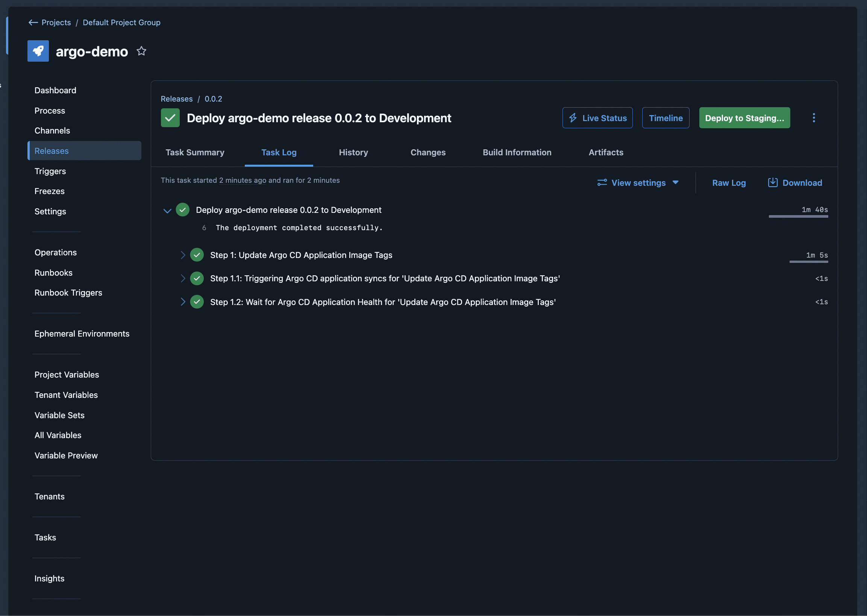Open Dashboard in the sidebar
This screenshot has width=867, height=616.
click(x=55, y=90)
